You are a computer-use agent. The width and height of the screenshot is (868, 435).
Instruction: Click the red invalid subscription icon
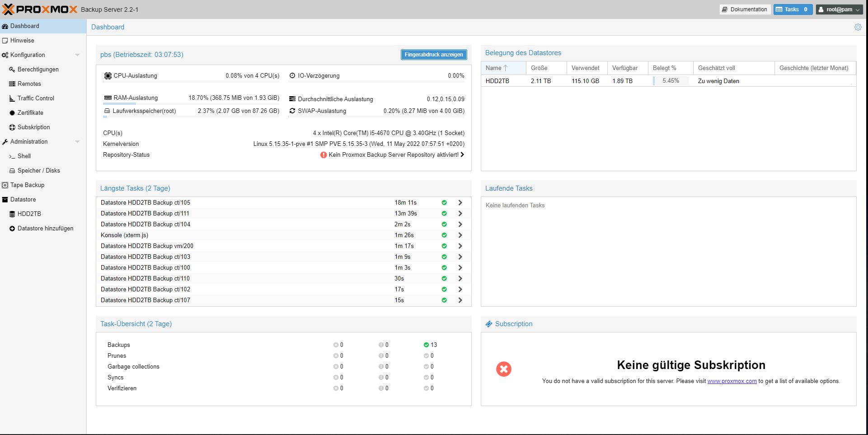pyautogui.click(x=503, y=369)
